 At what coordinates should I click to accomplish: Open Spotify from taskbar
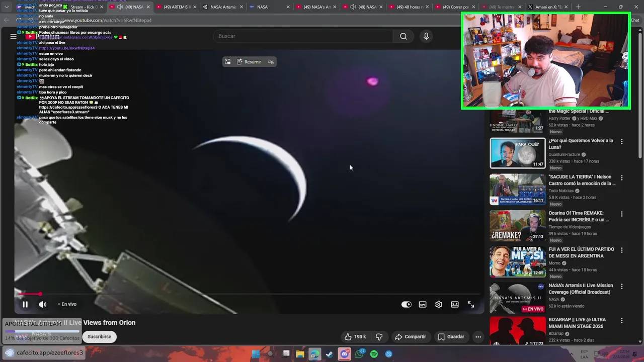point(374,354)
